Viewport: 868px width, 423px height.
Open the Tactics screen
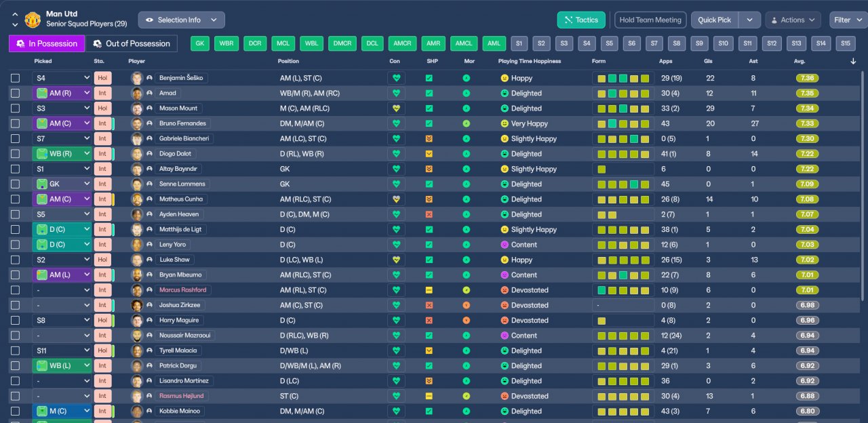[x=581, y=20]
